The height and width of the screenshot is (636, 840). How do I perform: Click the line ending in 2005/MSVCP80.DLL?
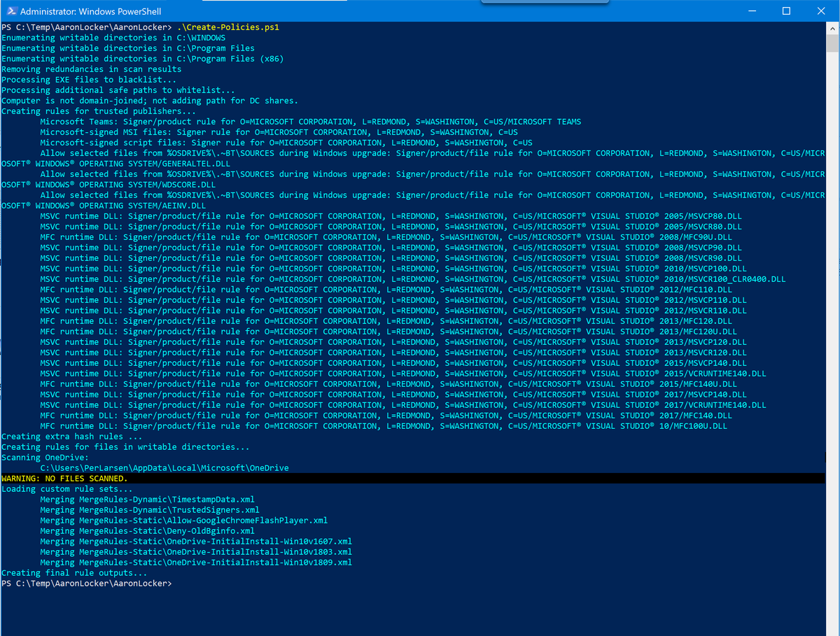391,216
